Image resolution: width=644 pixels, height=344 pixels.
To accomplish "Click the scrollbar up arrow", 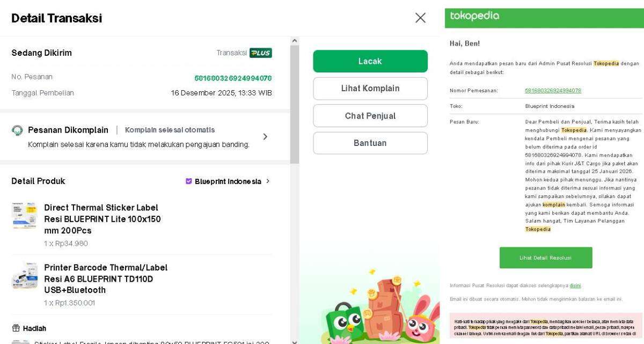I will (x=295, y=41).
